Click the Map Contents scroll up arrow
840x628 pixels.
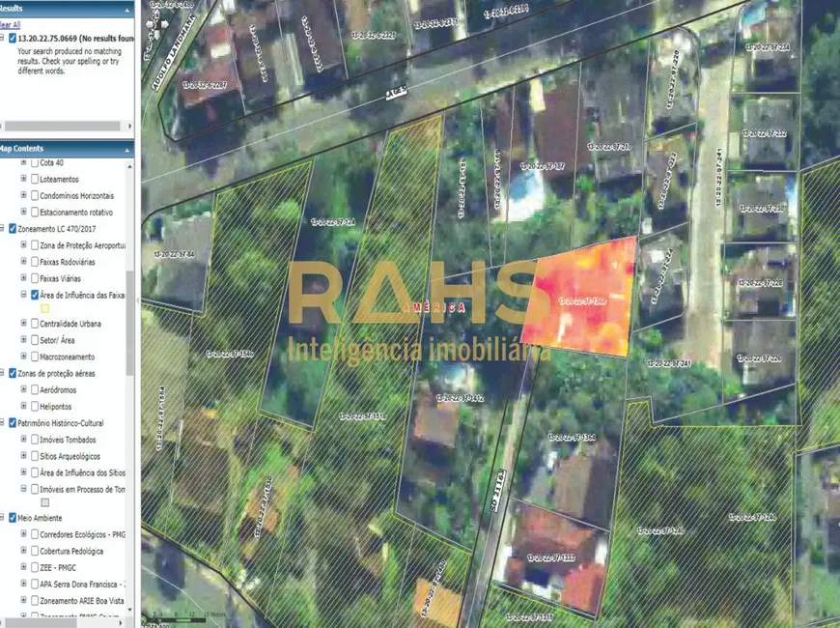click(130, 164)
